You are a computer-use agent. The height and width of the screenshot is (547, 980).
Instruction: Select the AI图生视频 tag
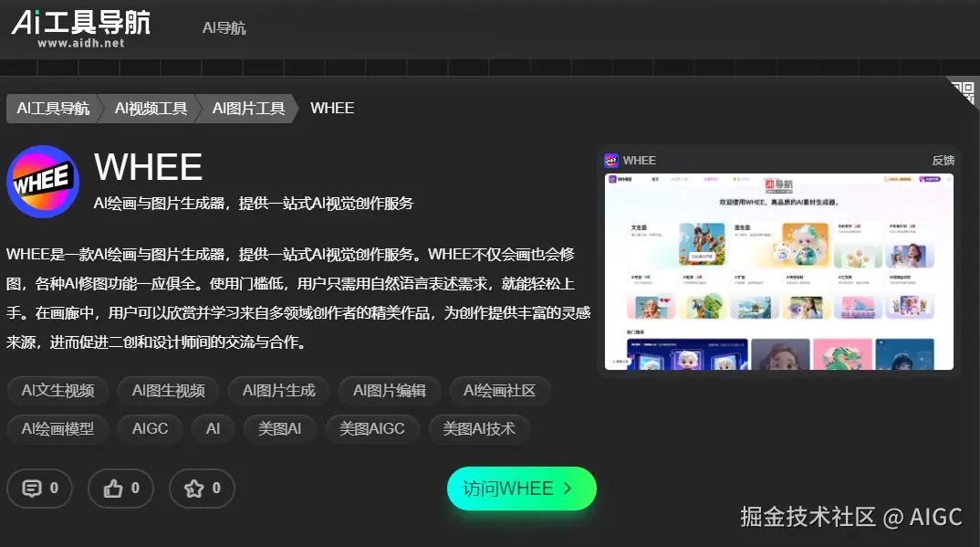coord(168,391)
